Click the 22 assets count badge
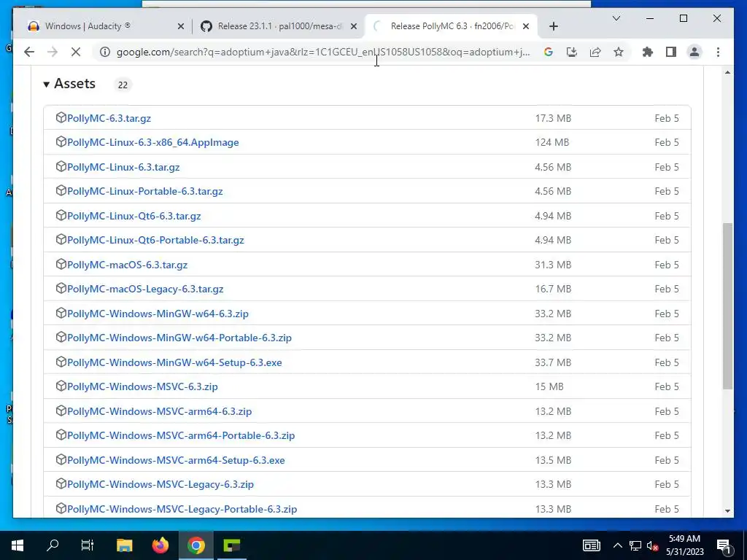The height and width of the screenshot is (560, 747). pos(123,85)
